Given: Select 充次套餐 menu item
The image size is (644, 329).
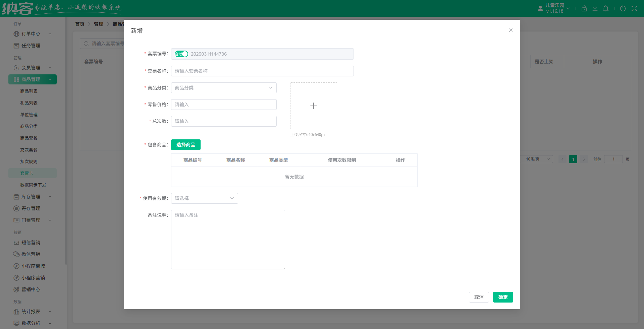Looking at the screenshot, I should [x=29, y=150].
